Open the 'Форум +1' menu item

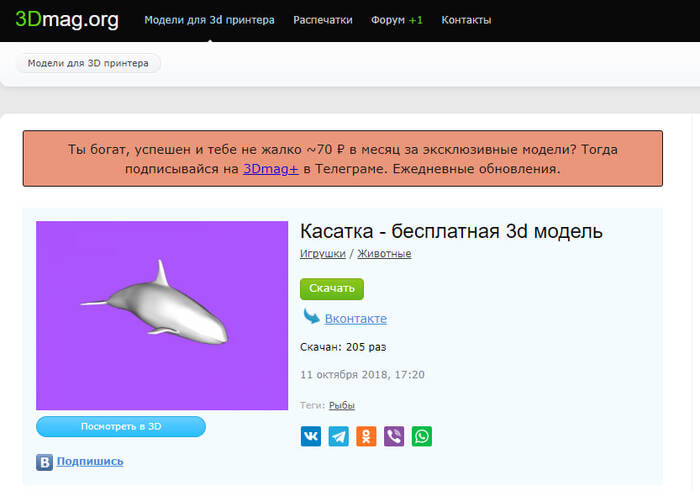click(396, 20)
